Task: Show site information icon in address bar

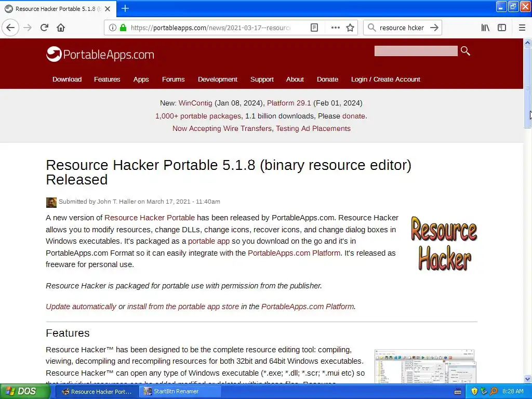Action: coord(112,28)
